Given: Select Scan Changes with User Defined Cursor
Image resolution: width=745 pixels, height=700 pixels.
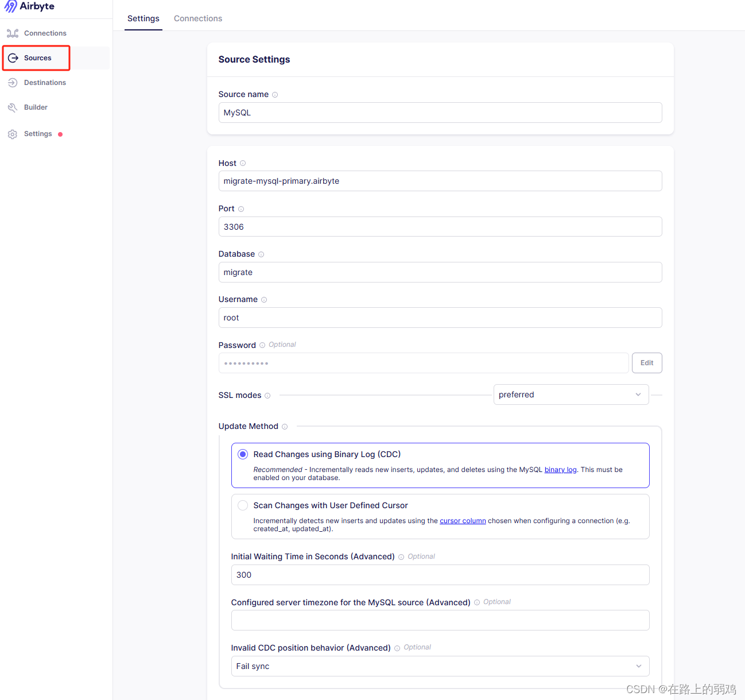Looking at the screenshot, I should pos(243,505).
